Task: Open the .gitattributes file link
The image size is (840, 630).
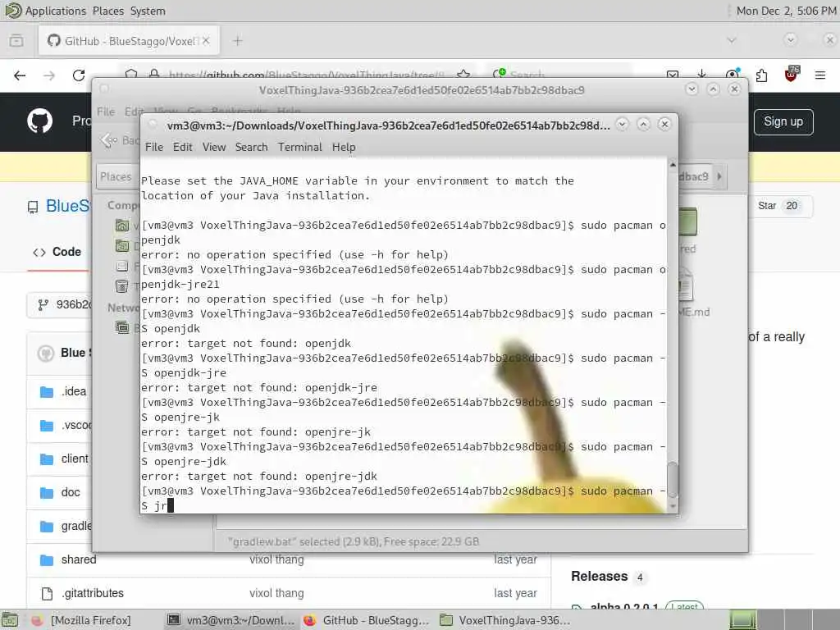Action: point(92,594)
